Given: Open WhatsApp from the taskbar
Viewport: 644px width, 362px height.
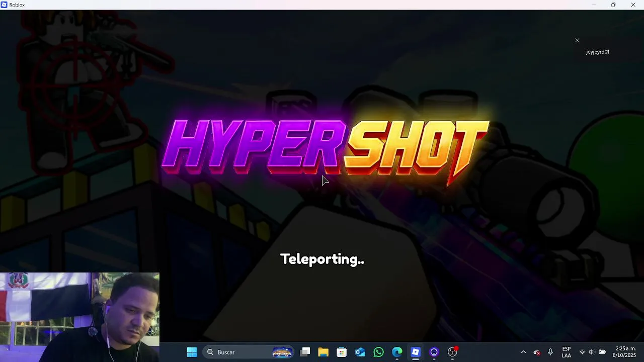Looking at the screenshot, I should tap(378, 352).
